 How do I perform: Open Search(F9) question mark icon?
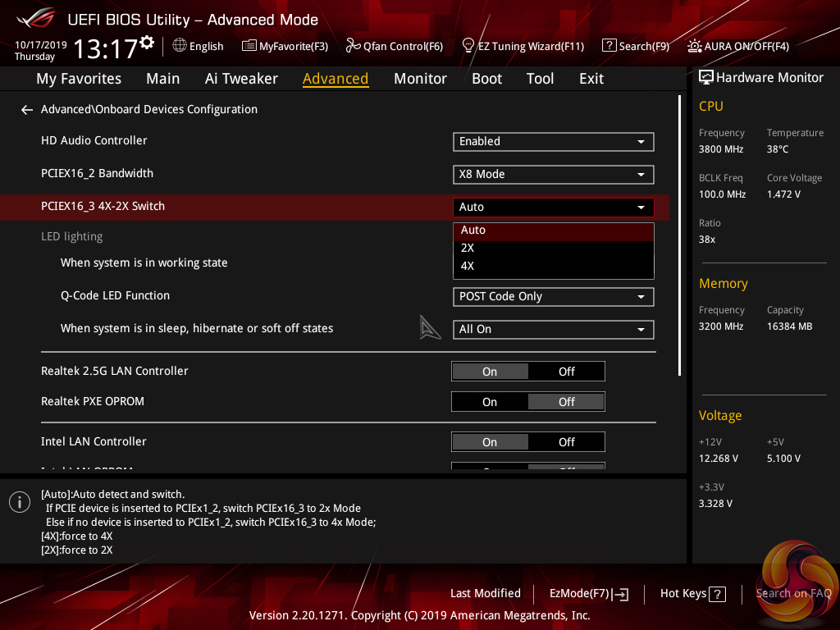point(609,46)
